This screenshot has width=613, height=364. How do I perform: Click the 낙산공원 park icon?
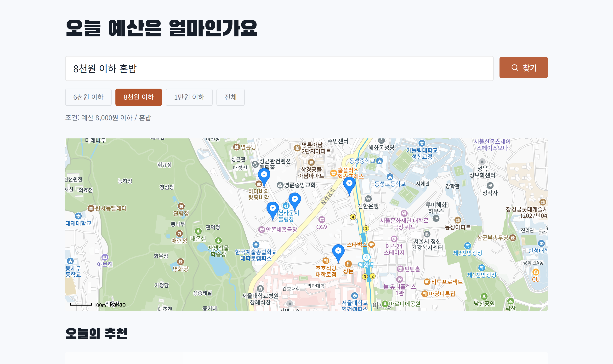tap(484, 296)
